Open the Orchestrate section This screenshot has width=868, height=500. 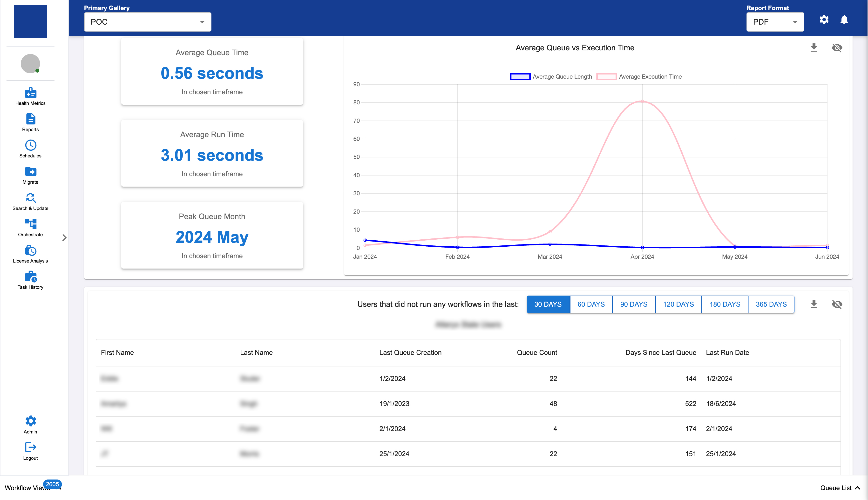30,224
